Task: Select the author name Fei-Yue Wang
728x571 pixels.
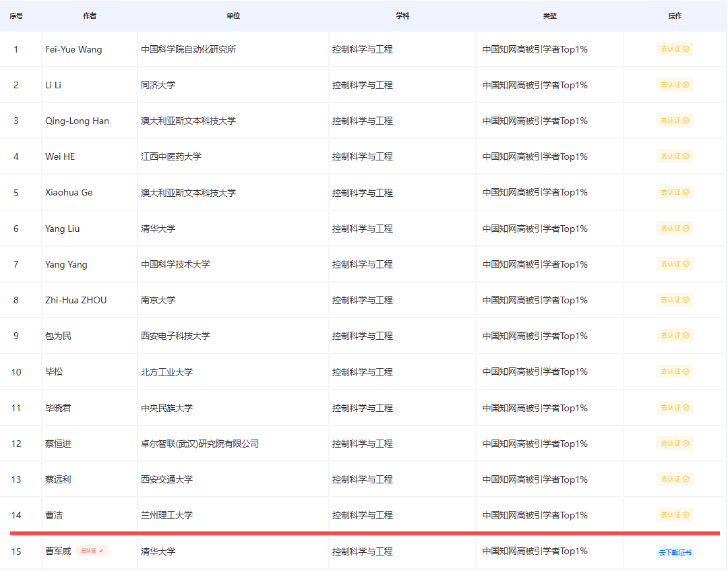Action: pos(73,49)
